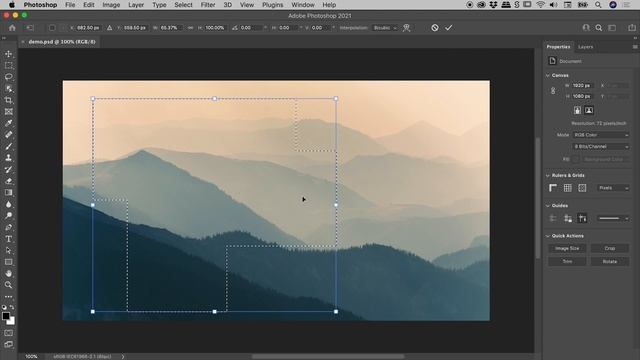640x360 pixels.
Task: Click the Rotate quick action button
Action: [x=610, y=261]
